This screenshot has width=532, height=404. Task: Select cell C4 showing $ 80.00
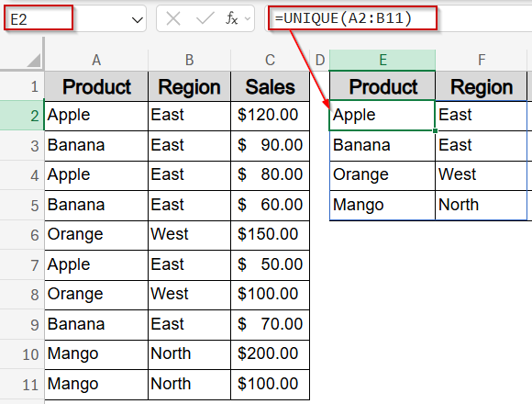point(270,175)
